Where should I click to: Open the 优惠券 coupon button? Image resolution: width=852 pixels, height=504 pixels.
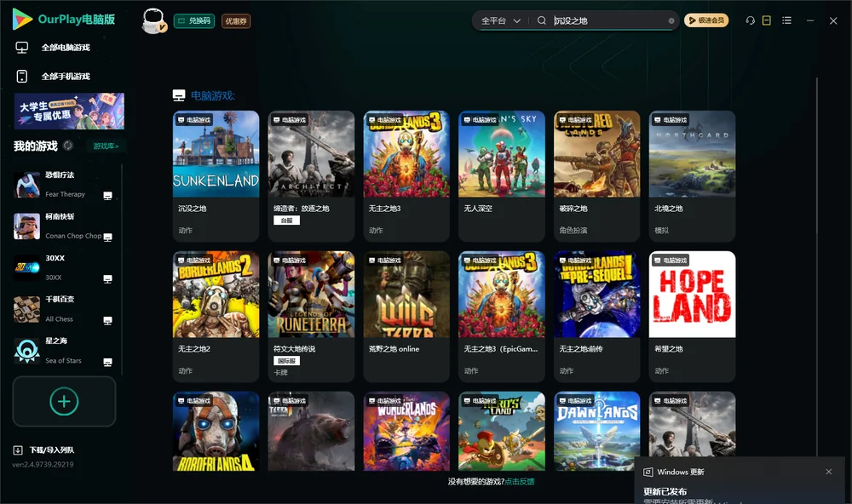236,21
